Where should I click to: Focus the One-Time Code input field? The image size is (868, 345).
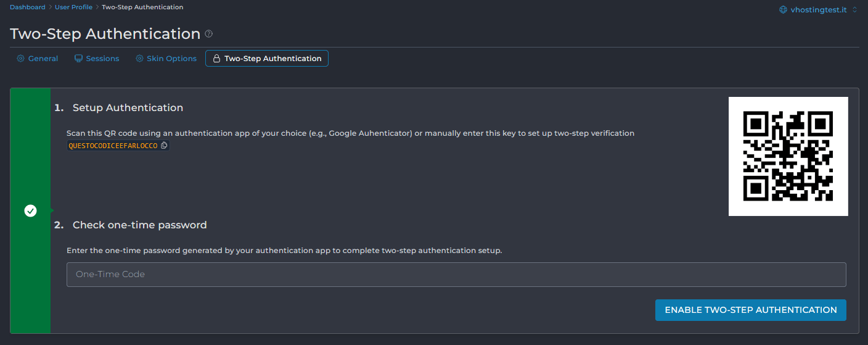coord(456,275)
